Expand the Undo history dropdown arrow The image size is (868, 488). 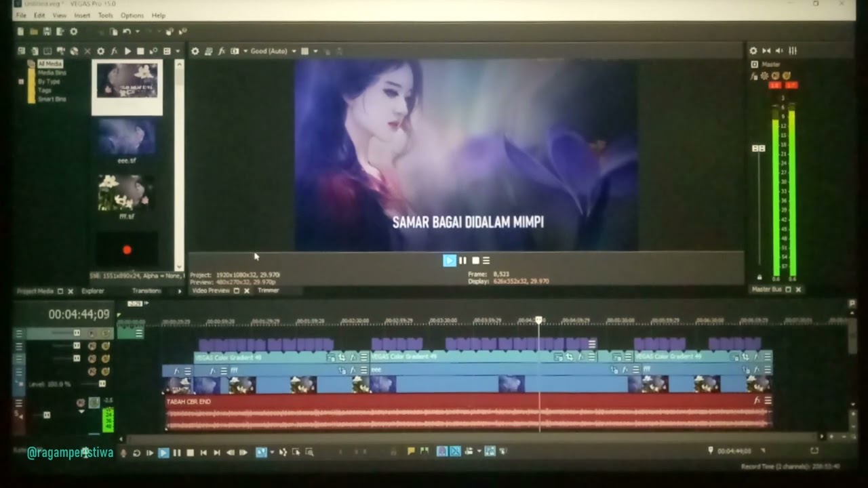pyautogui.click(x=138, y=32)
